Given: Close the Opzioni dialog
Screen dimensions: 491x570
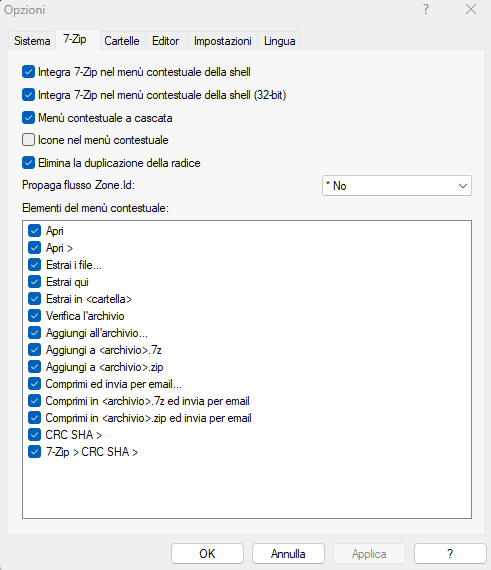Looking at the screenshot, I should click(x=471, y=9).
